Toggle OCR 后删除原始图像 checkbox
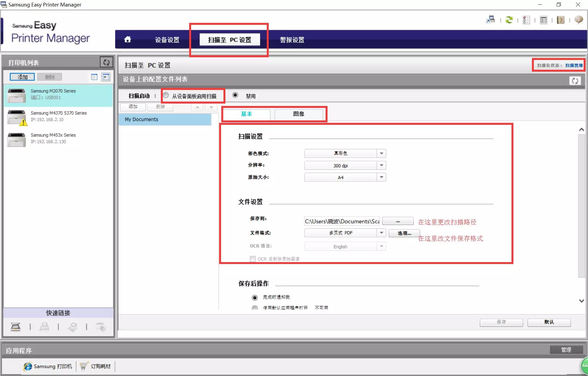This screenshot has height=376, width=588. pyautogui.click(x=253, y=259)
